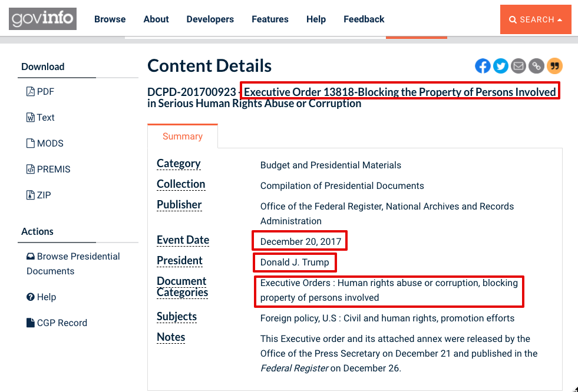Go to the Developers page
Viewport: 578px width, 392px height.
pyautogui.click(x=210, y=19)
